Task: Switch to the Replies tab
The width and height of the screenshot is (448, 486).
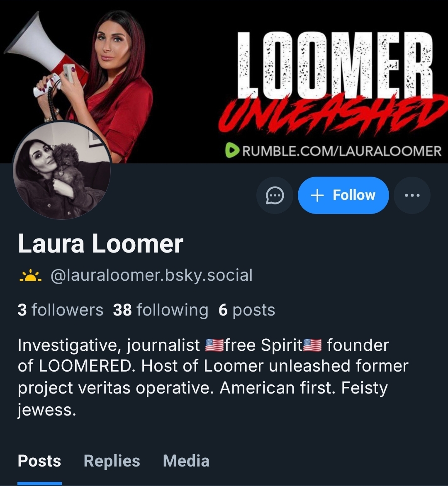Action: tap(112, 461)
